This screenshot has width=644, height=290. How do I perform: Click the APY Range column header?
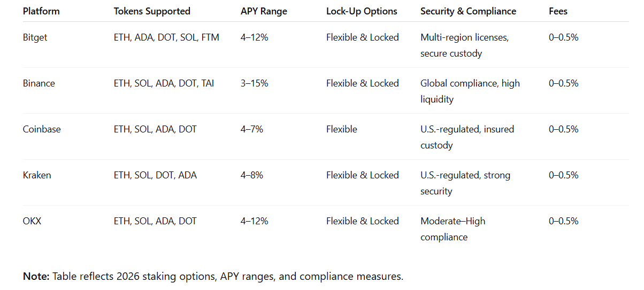[263, 11]
